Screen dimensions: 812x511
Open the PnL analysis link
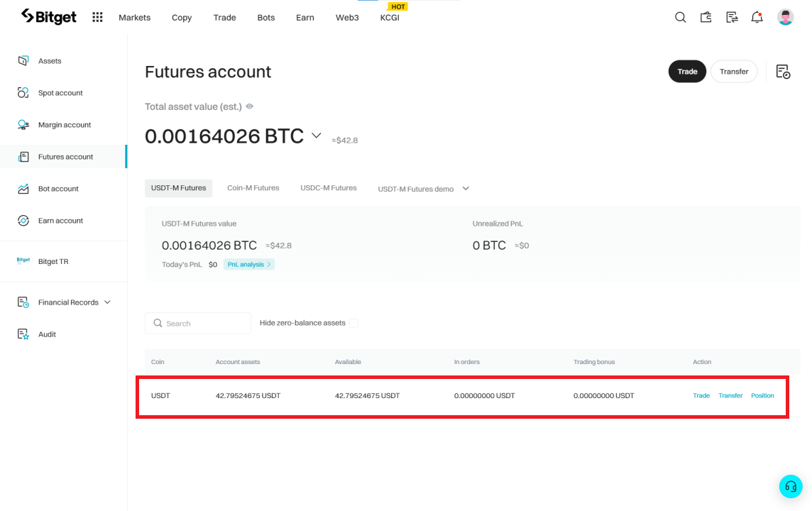coord(249,264)
